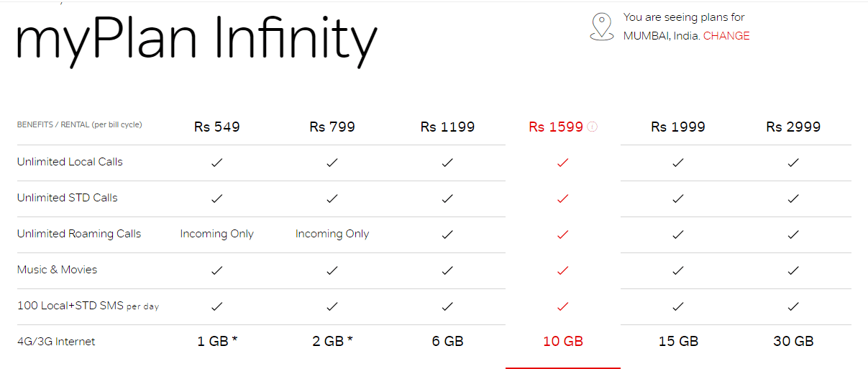Click red checkmark for Unlimited Local Calls
Image resolution: width=868 pixels, height=369 pixels.
coord(563,163)
